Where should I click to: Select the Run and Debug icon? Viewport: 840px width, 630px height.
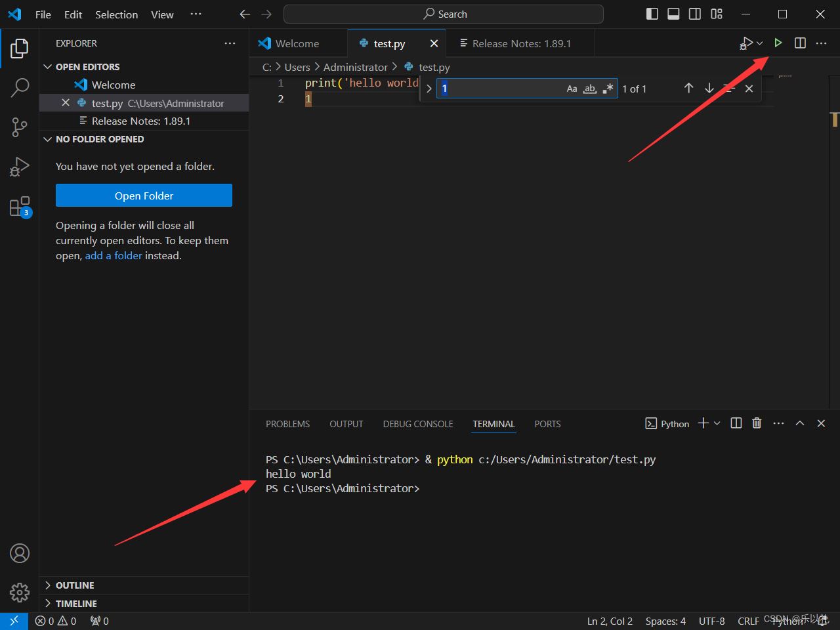click(x=19, y=166)
